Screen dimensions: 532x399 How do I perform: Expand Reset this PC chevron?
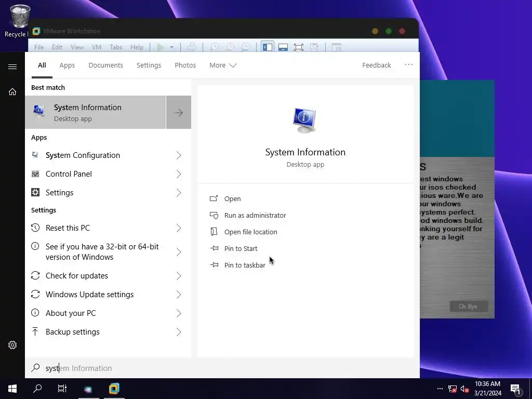coord(179,228)
